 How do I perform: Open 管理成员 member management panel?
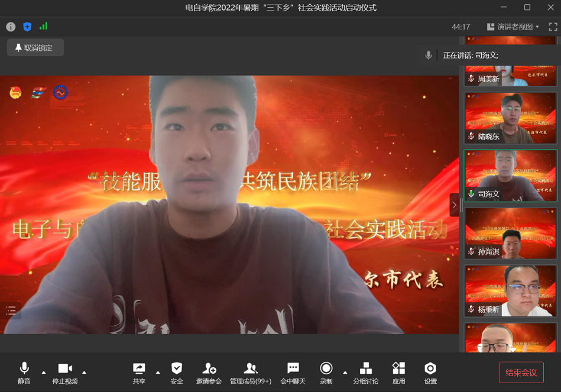tap(251, 373)
